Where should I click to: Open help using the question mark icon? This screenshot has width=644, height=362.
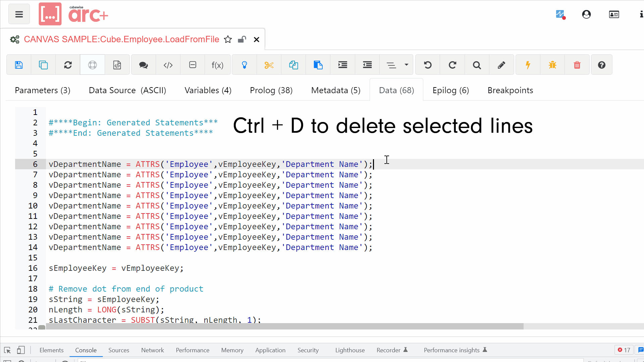(601, 65)
